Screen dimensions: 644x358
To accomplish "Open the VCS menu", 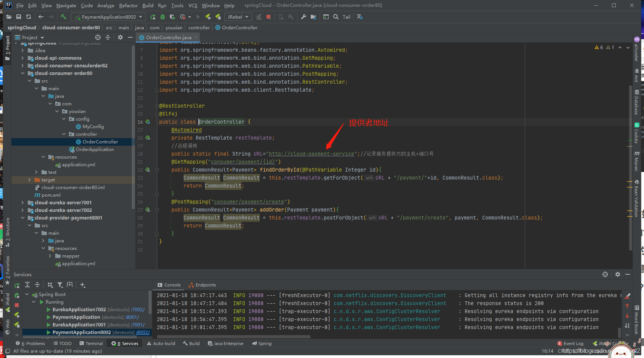I will pos(193,5).
